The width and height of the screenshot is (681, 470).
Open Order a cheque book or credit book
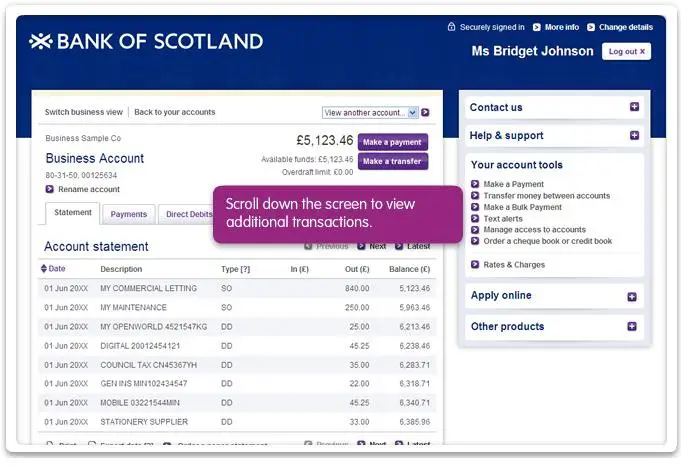pos(547,241)
